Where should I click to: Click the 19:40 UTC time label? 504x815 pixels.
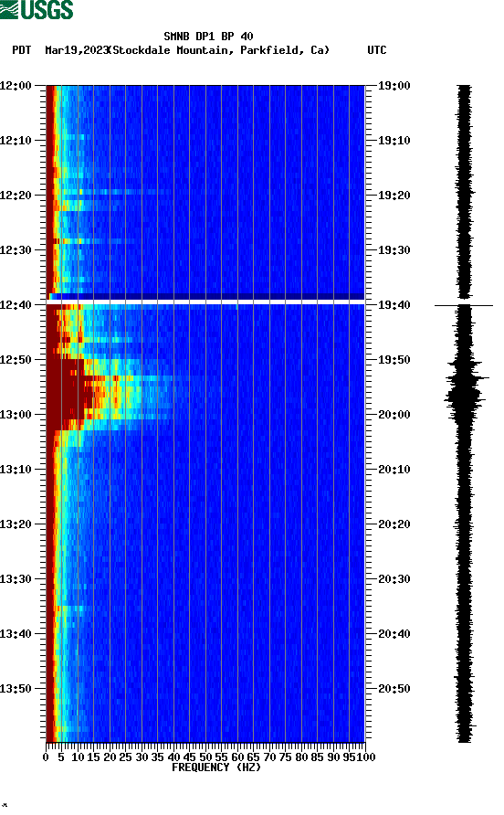(394, 305)
